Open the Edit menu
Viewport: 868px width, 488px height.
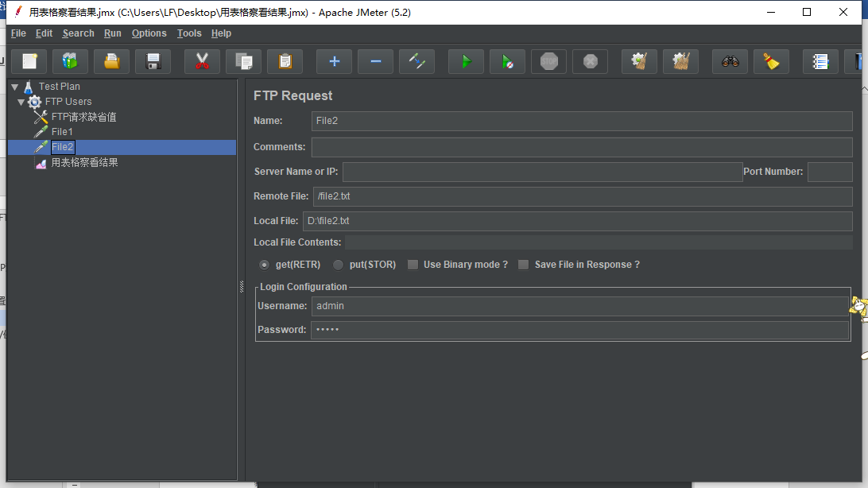45,33
